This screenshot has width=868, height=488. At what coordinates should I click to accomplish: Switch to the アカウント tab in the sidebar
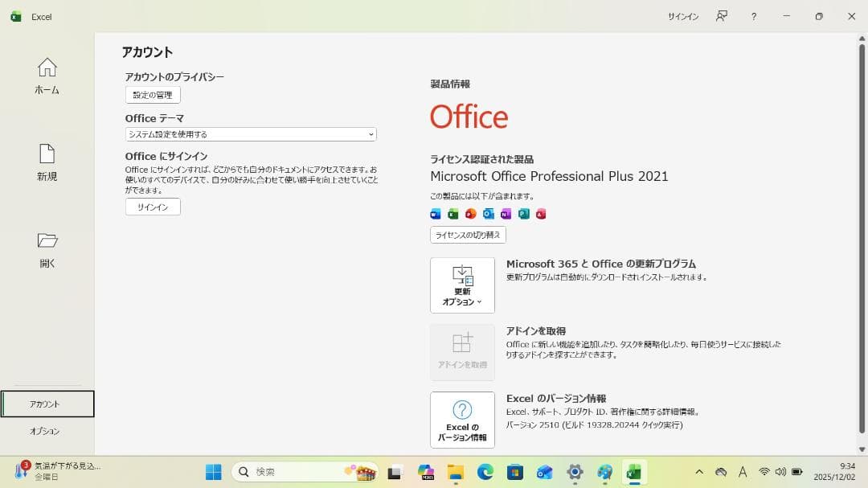pos(47,404)
